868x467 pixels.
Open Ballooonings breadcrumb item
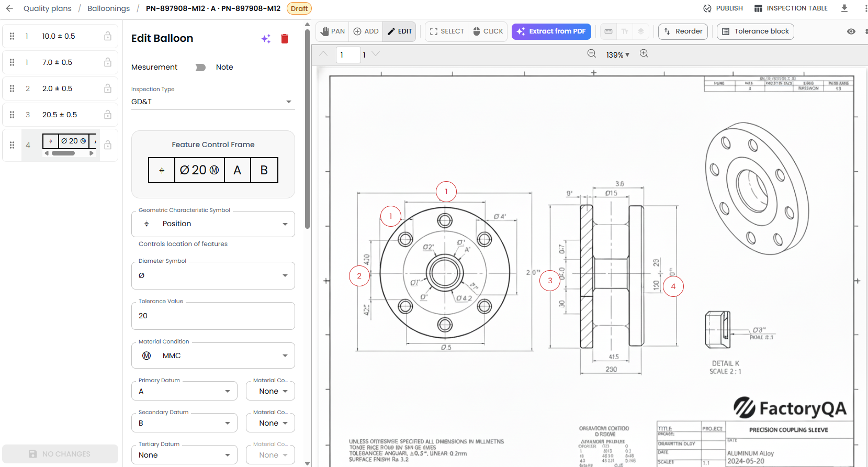coord(109,8)
